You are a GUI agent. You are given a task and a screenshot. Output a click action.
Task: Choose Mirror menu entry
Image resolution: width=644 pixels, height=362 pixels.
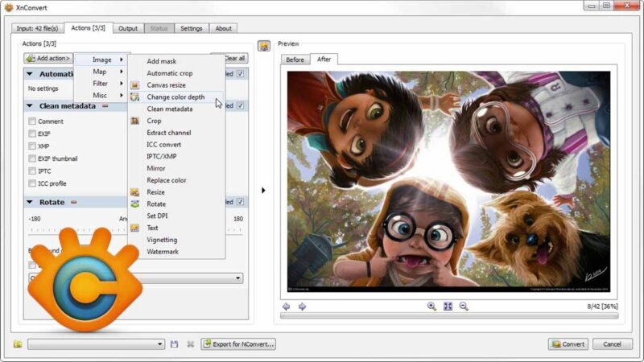click(155, 168)
